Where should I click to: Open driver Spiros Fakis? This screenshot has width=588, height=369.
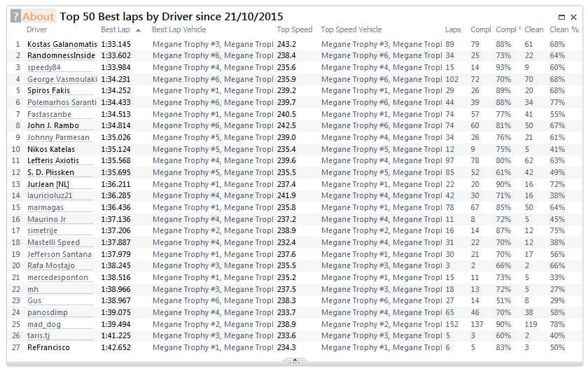[48, 91]
